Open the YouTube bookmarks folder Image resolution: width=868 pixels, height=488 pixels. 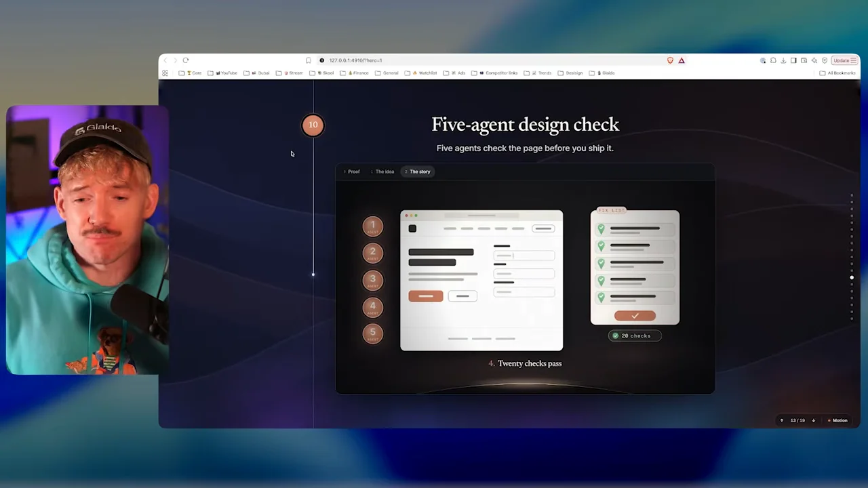point(223,73)
